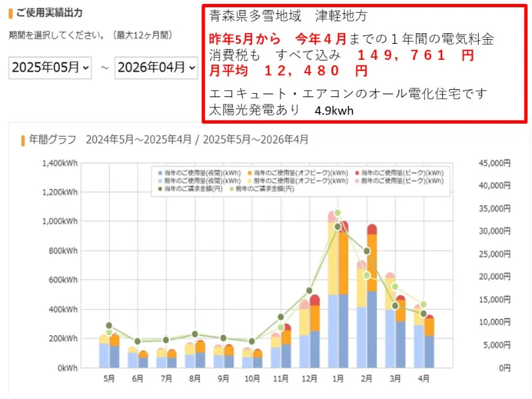Select the May current-year billing data point
This screenshot has width=532, height=399.
click(109, 326)
